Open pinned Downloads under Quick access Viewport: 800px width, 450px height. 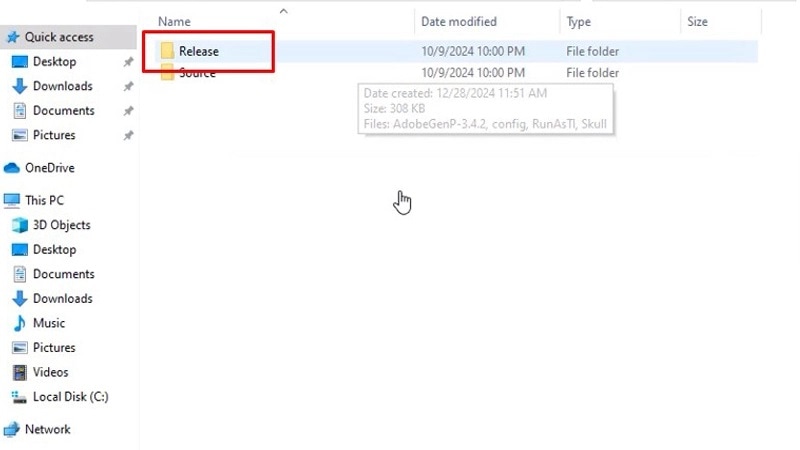[63, 86]
